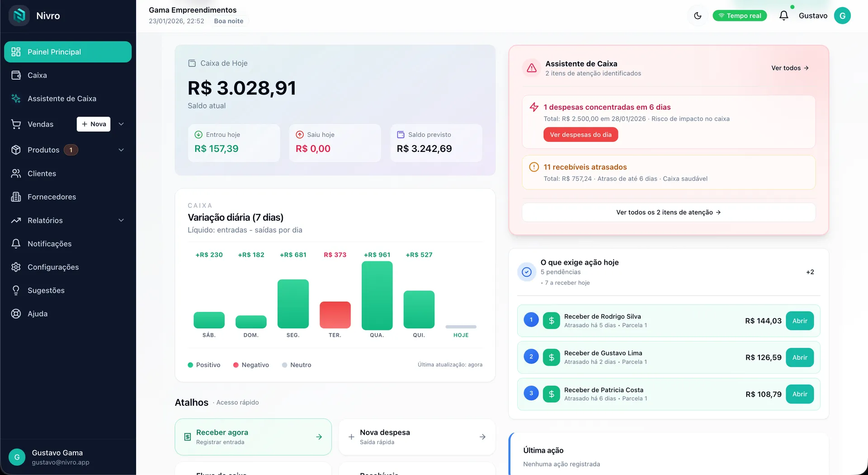Click the Caixa de Hoje wallet icon

tap(192, 63)
